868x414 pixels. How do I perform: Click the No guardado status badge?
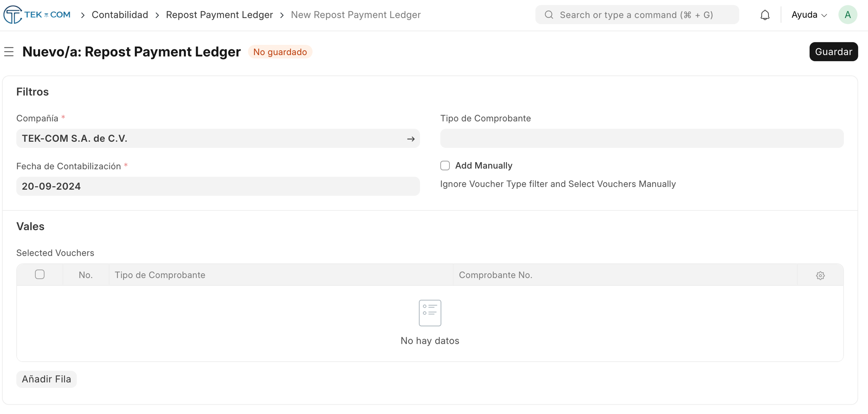[x=280, y=52]
